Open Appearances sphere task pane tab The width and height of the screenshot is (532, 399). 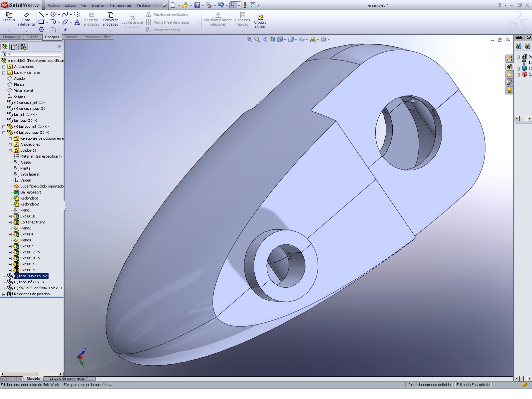pos(509,90)
